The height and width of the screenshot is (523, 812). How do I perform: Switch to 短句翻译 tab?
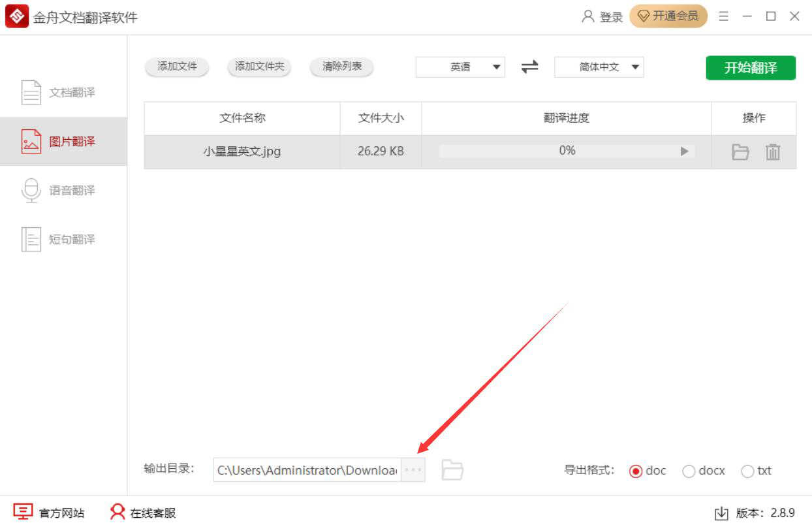tap(63, 240)
